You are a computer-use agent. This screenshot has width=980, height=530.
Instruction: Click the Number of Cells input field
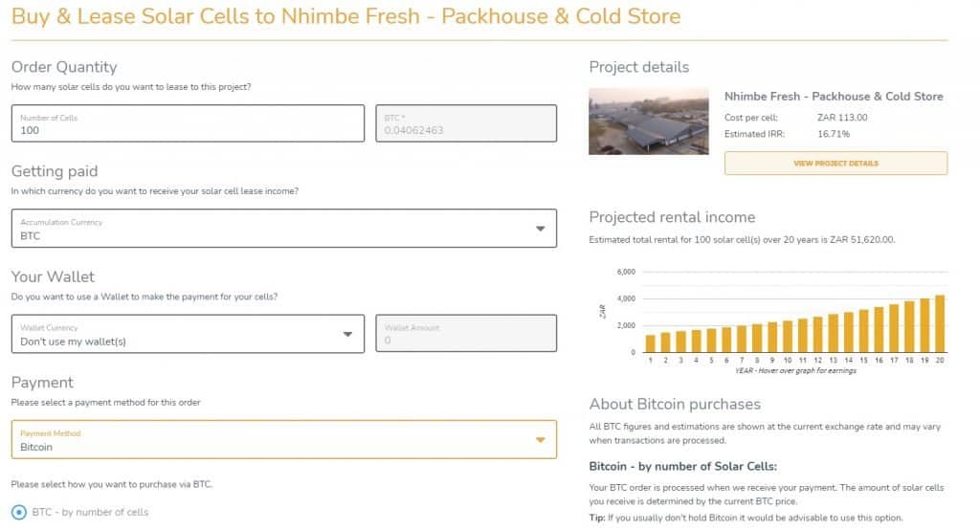pyautogui.click(x=188, y=123)
